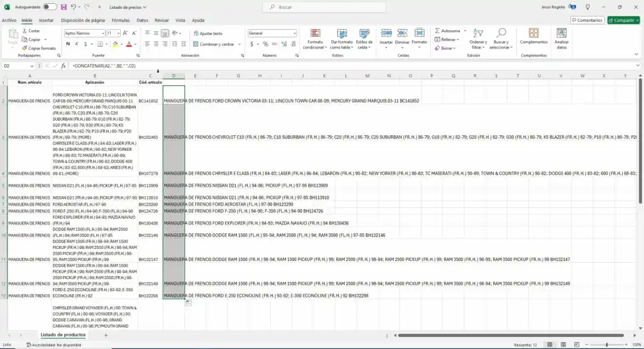Apply bold with the N button
The height and width of the screenshot is (349, 644).
tap(68, 44)
